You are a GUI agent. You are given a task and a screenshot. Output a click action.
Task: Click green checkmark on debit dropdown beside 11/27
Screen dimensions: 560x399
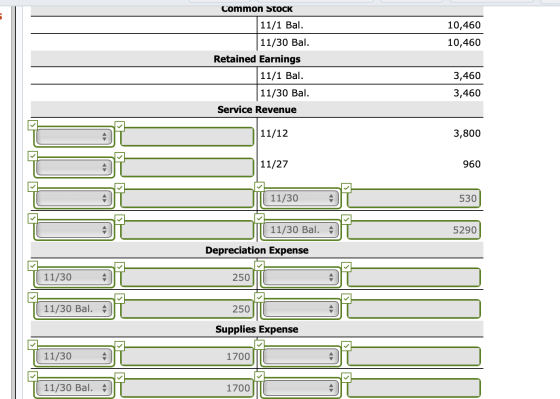coord(32,156)
